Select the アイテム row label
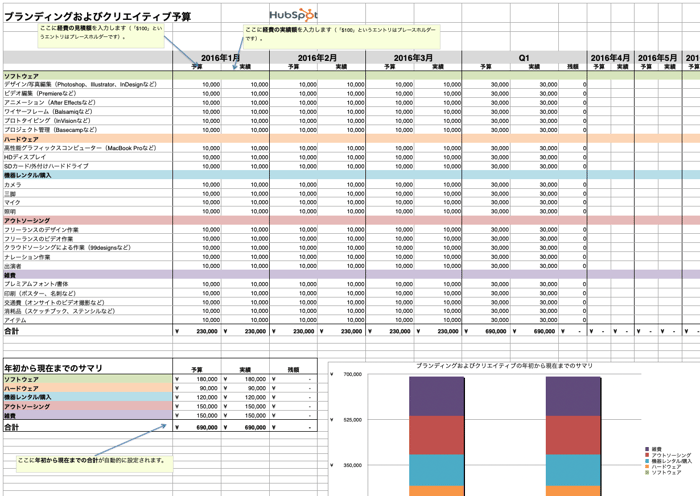This screenshot has width=700, height=496. (15, 320)
